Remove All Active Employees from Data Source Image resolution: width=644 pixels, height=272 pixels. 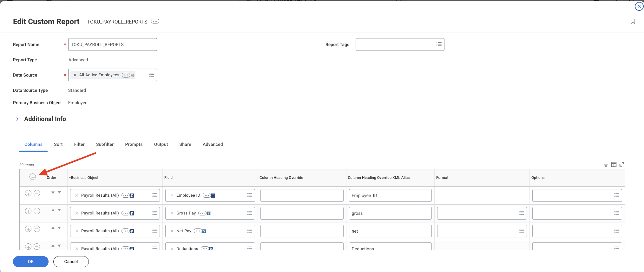coord(75,75)
